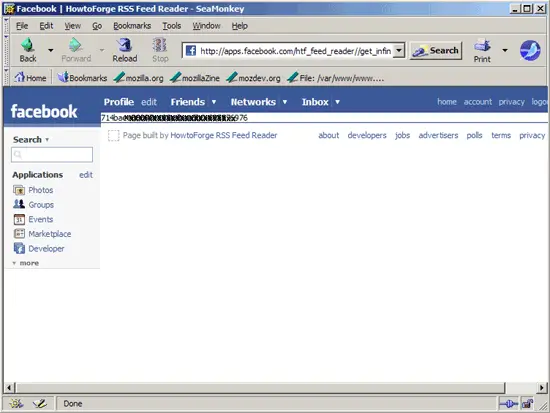Click the Forward navigation icon

(76, 45)
